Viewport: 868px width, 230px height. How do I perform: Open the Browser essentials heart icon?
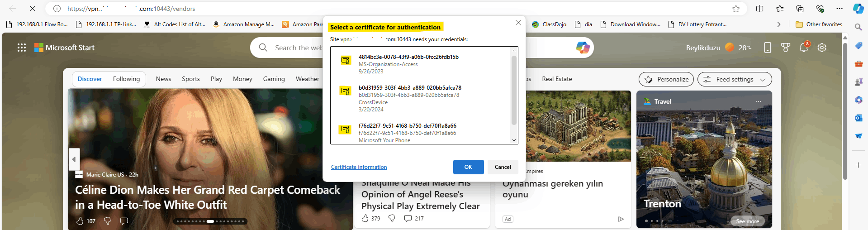[x=820, y=9]
